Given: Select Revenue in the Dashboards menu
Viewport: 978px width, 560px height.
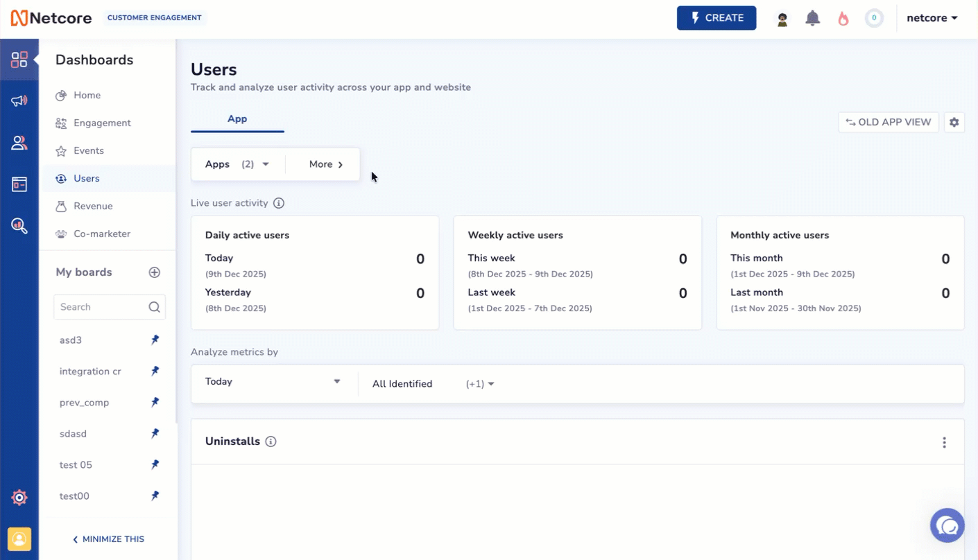Looking at the screenshot, I should 93,206.
